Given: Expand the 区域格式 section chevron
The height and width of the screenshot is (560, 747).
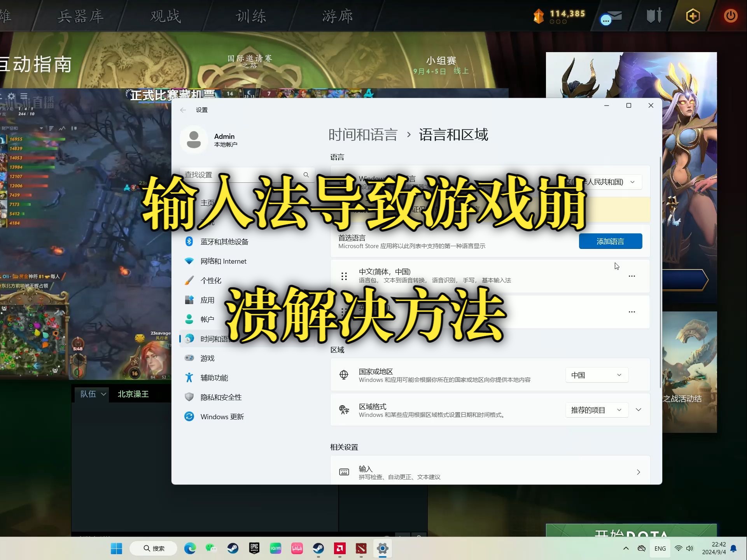Looking at the screenshot, I should point(639,410).
